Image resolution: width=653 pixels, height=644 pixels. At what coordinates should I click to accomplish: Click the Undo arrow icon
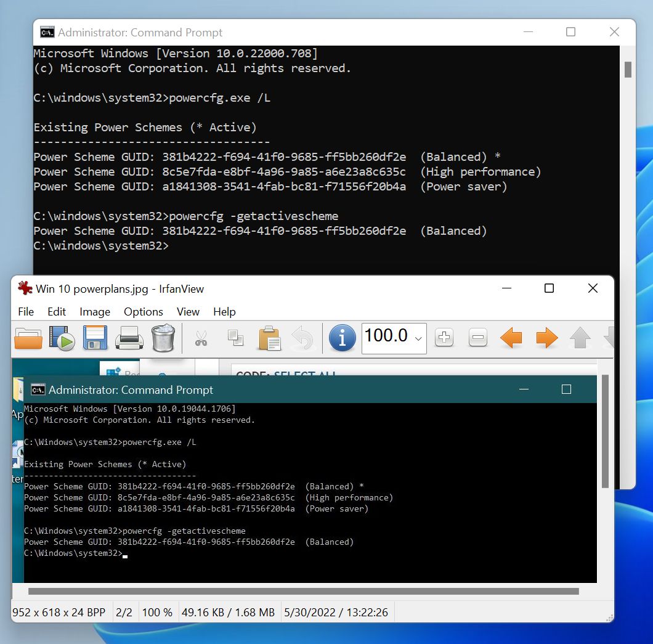coord(302,338)
